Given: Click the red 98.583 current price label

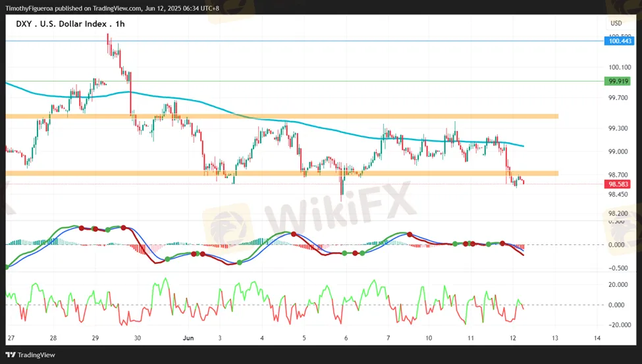Looking at the screenshot, I should (x=620, y=185).
